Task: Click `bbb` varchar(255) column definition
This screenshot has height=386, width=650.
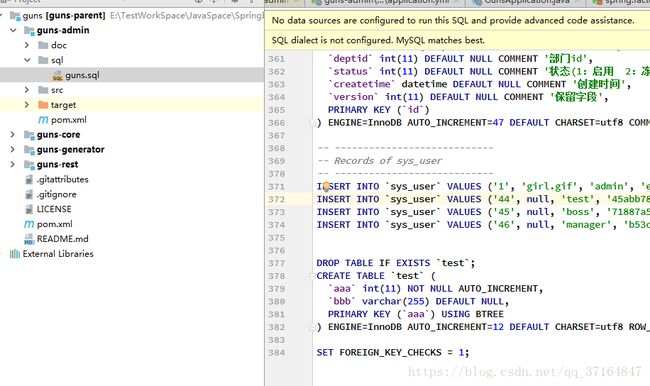Action: [x=418, y=301]
